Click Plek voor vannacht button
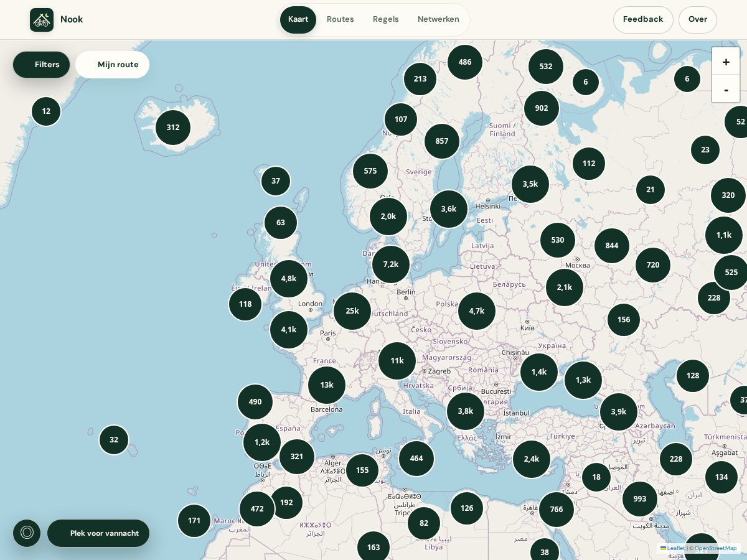This screenshot has width=747, height=560. point(98,533)
